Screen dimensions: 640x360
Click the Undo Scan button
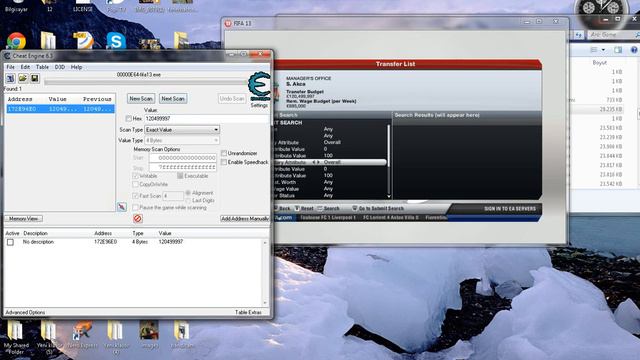coord(232,99)
